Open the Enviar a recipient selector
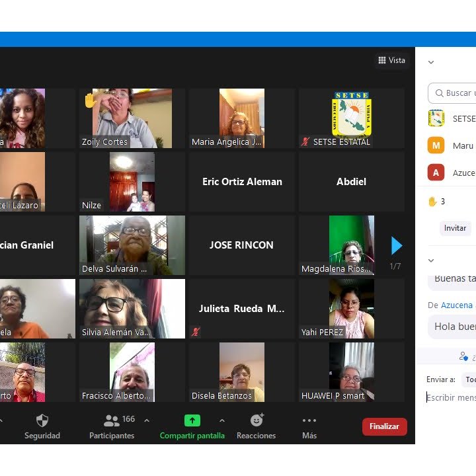The width and height of the screenshot is (476, 476). [x=469, y=379]
